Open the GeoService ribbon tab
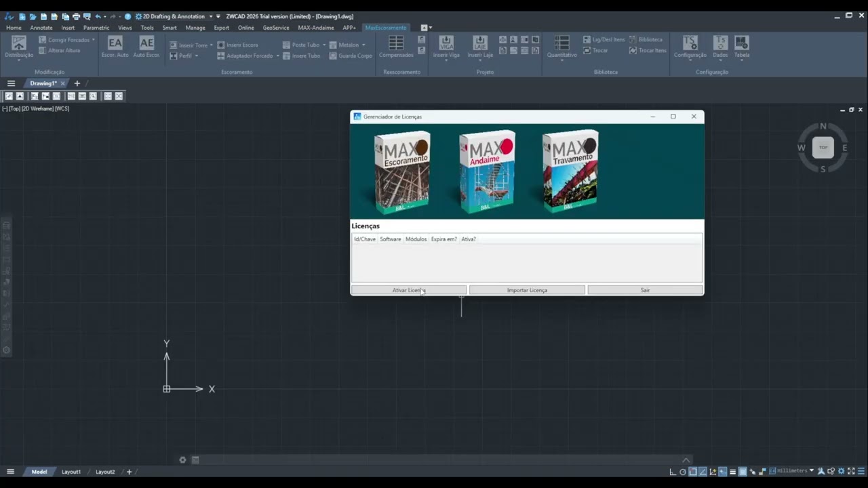The height and width of the screenshot is (488, 868). click(276, 28)
